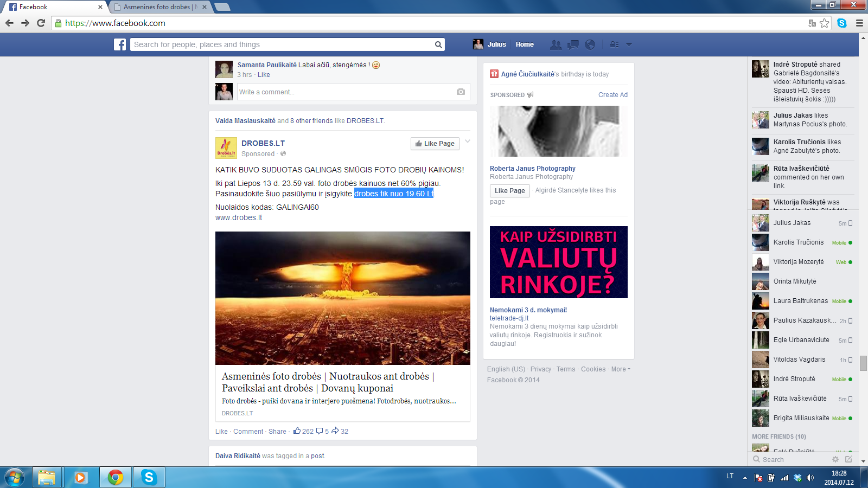This screenshot has width=868, height=488.
Task: Open the friend requests icon
Action: pyautogui.click(x=556, y=44)
